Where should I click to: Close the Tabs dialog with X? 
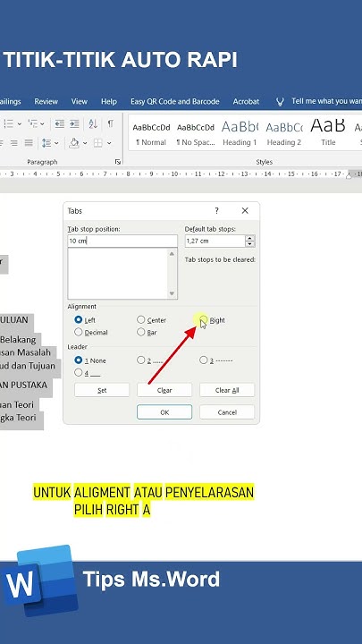[245, 211]
